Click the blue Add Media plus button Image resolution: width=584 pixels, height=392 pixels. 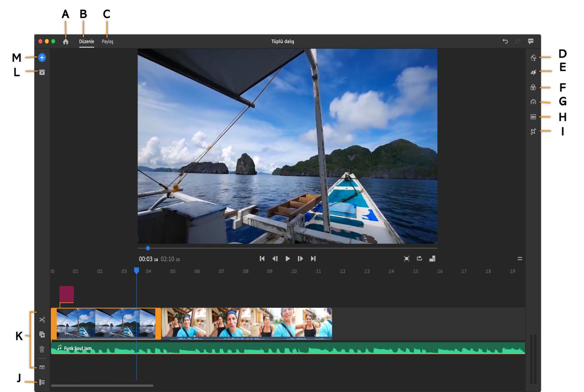[42, 57]
